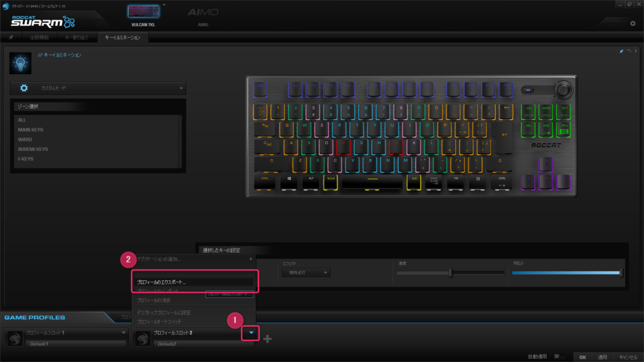Screen dimensions: 644x362
Task: Expand the プロフィールスロット1 dropdown arrow
Action: [123, 333]
